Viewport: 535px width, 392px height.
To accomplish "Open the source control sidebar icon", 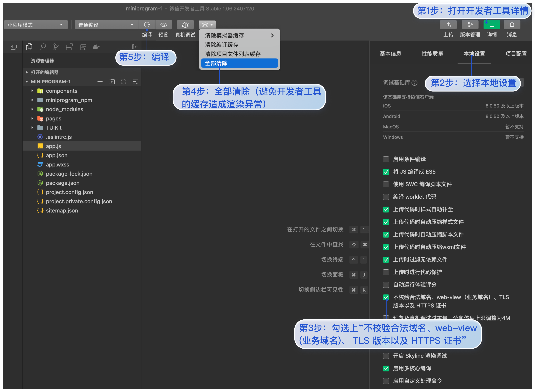I will 56,47.
